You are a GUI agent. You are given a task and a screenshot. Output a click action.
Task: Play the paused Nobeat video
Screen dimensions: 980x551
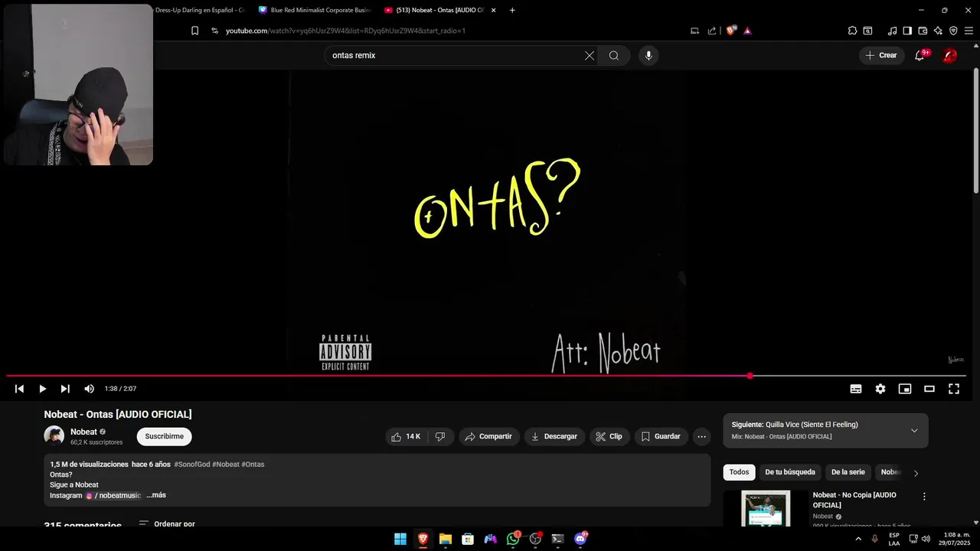[42, 389]
